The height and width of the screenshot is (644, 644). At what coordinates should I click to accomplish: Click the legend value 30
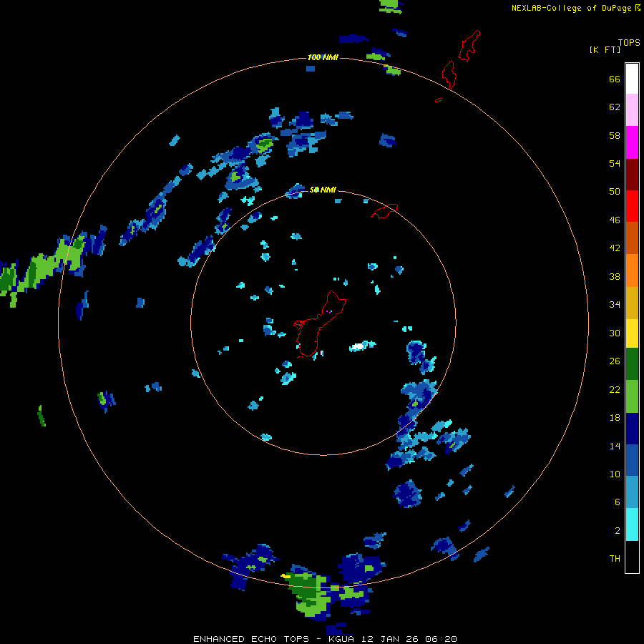615,333
